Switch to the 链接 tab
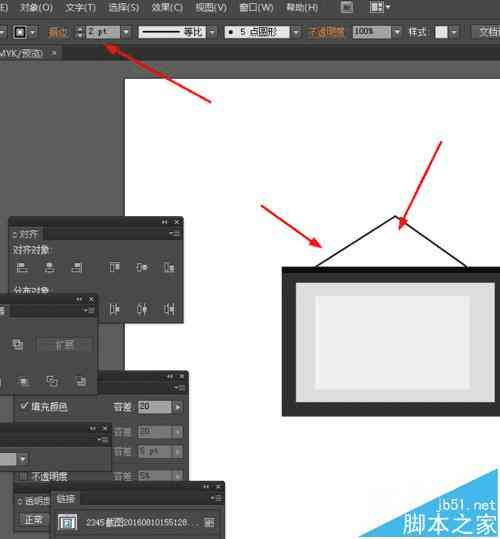The width and height of the screenshot is (500, 539). (x=65, y=499)
